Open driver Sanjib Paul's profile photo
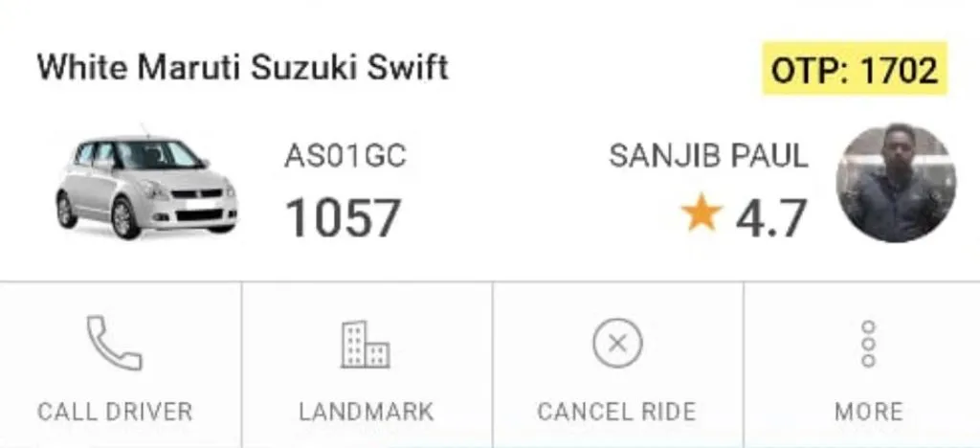Screen dimensions: 980x448 coord(896,183)
